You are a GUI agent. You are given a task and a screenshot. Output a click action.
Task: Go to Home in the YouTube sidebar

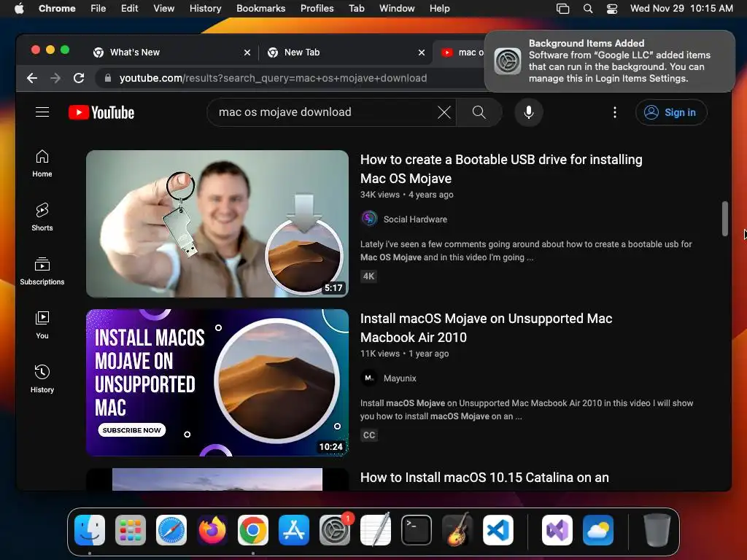point(42,164)
